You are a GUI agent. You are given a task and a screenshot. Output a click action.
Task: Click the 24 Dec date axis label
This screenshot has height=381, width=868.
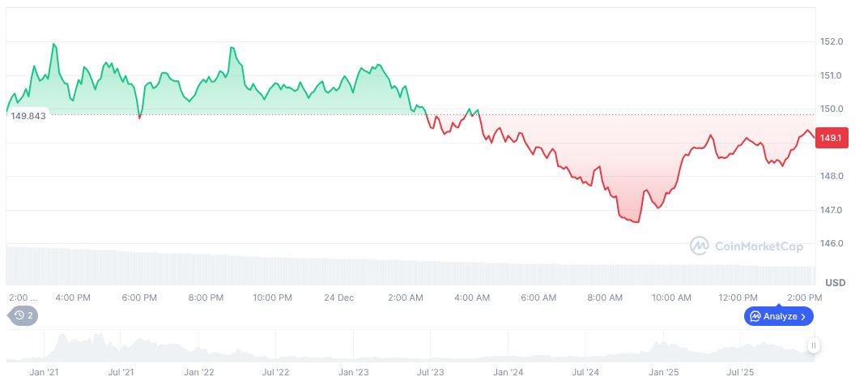[338, 298]
